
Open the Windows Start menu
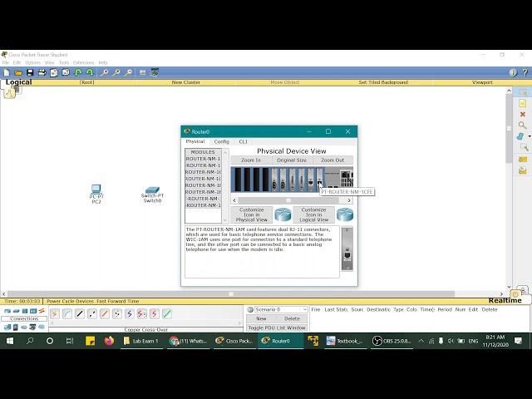click(x=10, y=341)
